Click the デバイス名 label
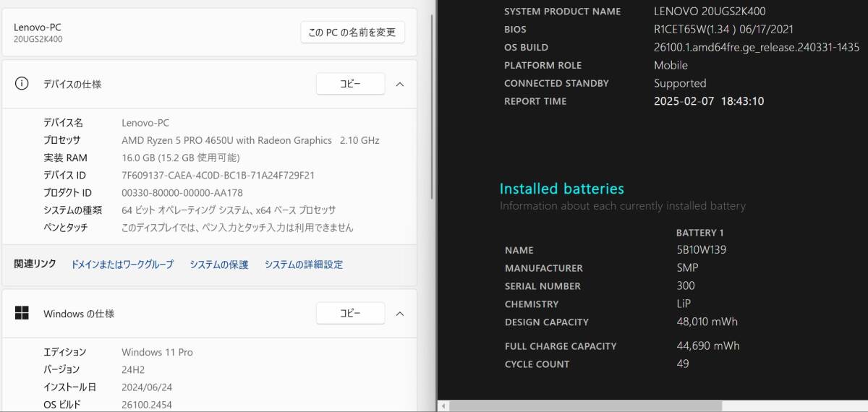Viewport: 868px width, 412px height. 63,123
